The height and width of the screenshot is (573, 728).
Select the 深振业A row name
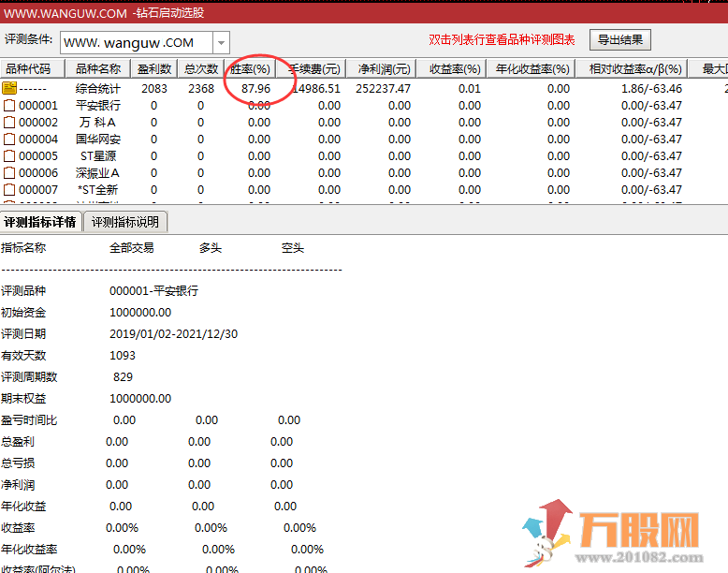click(x=97, y=173)
